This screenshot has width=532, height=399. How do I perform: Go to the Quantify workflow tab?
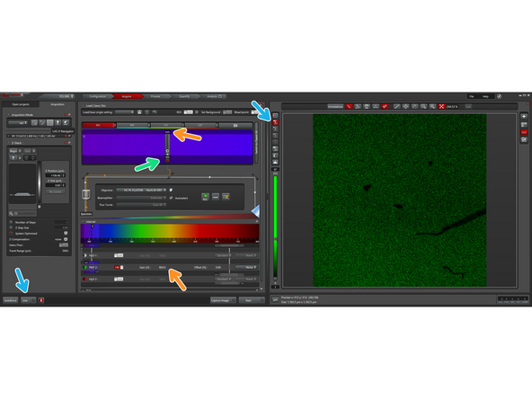[184, 96]
